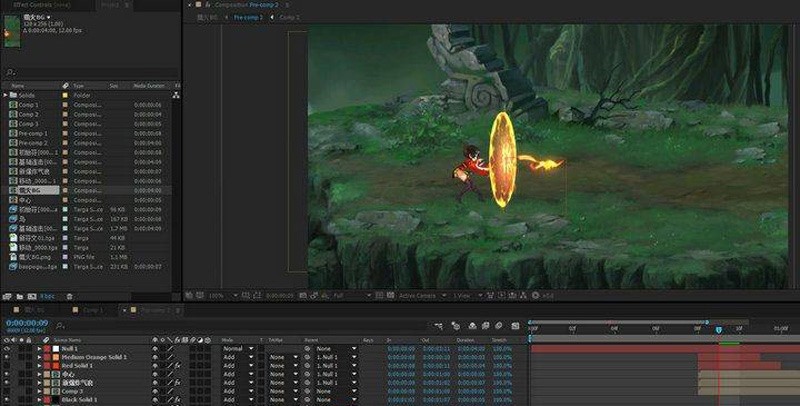The image size is (800, 406).
Task: Expand Medium Orange Solid 1 layer properties
Action: (x=39, y=357)
